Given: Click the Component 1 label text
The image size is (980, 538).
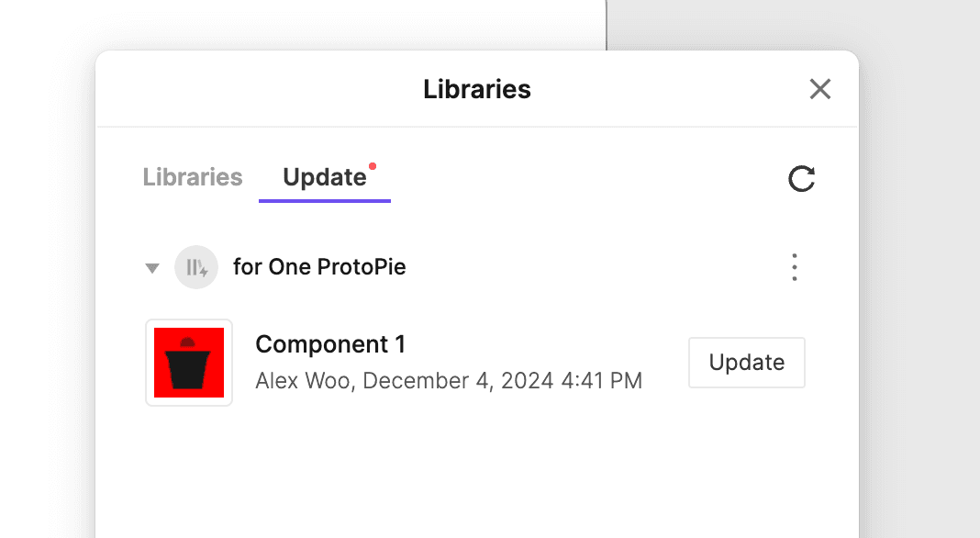Looking at the screenshot, I should click(330, 343).
